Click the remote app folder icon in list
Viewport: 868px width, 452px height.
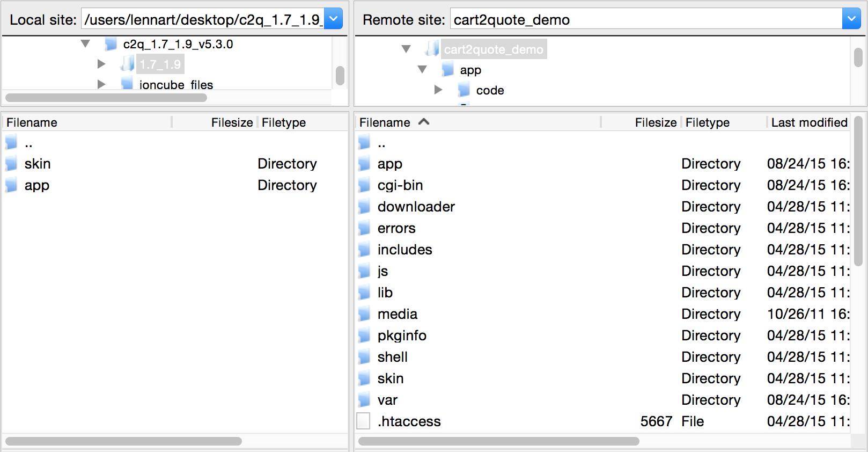click(364, 163)
